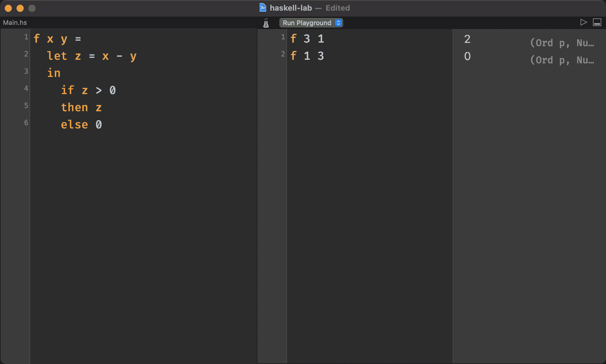
Task: Click the second result row, below 2
Action: (x=467, y=56)
